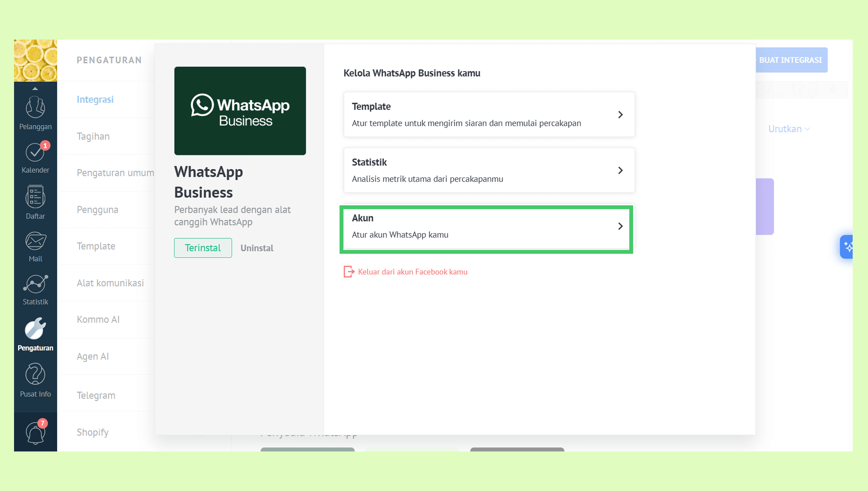Open the Statistik chart icon
The width and height of the screenshot is (868, 491).
[35, 284]
